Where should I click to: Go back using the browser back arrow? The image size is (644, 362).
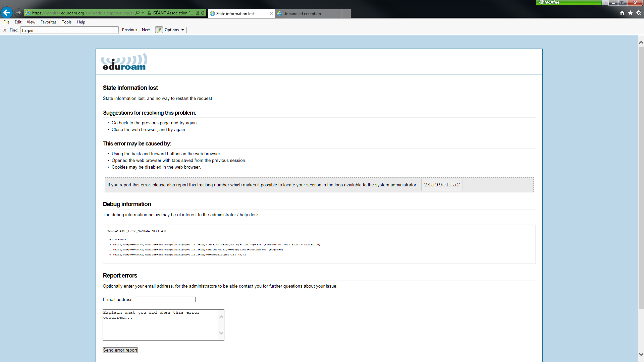[7, 13]
